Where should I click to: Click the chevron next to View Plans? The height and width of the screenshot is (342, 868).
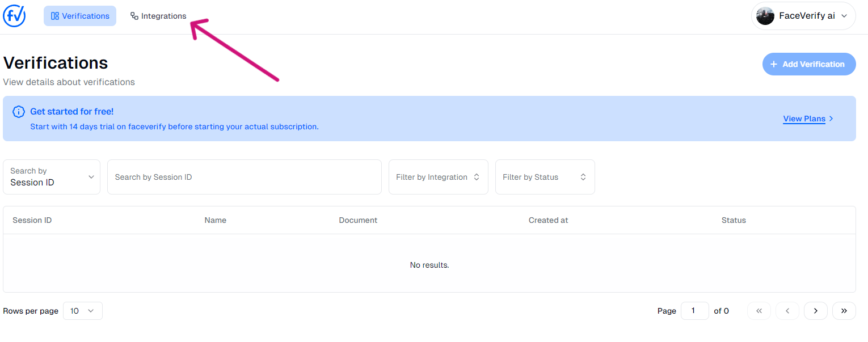[x=831, y=119]
